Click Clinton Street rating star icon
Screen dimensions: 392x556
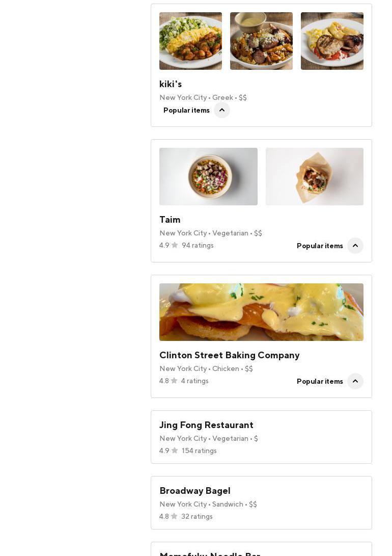(174, 381)
